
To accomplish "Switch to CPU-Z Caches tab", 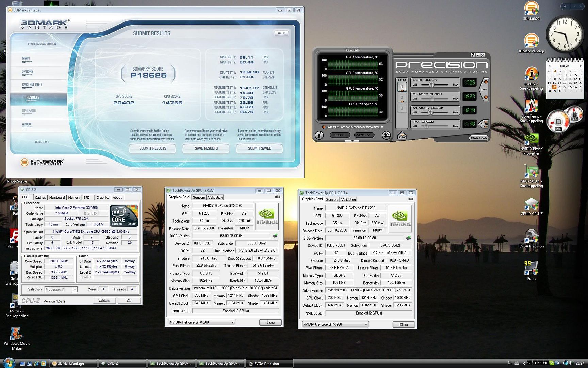I will pyautogui.click(x=40, y=197).
